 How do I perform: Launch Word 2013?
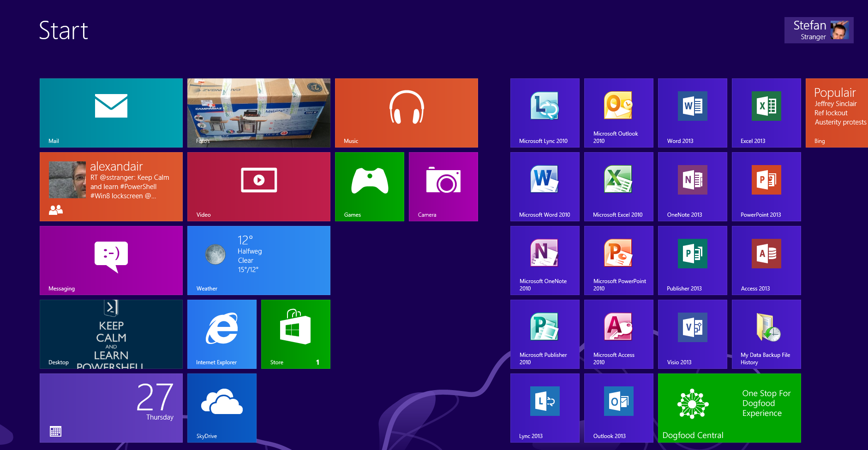click(692, 112)
